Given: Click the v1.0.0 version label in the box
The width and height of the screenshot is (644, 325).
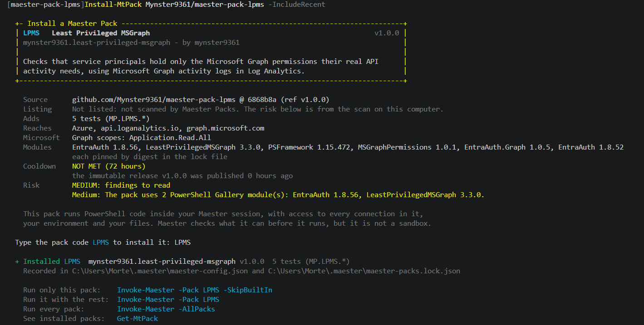Looking at the screenshot, I should pos(387,33).
